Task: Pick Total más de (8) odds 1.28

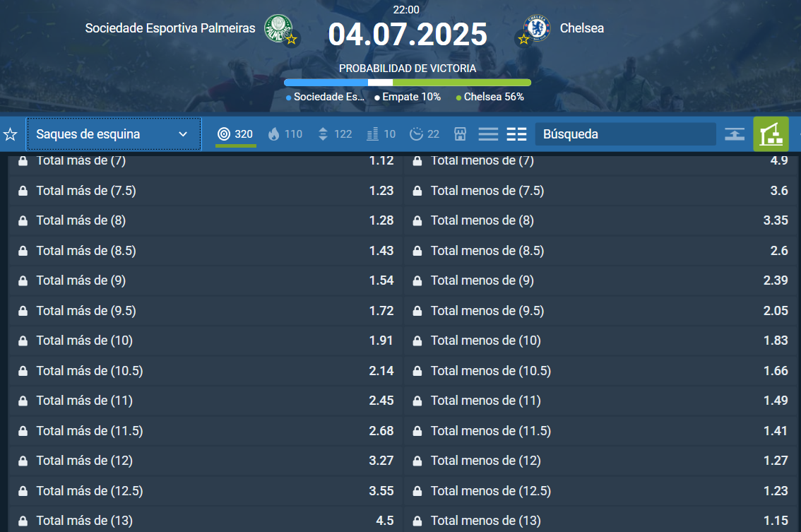Action: [206, 220]
